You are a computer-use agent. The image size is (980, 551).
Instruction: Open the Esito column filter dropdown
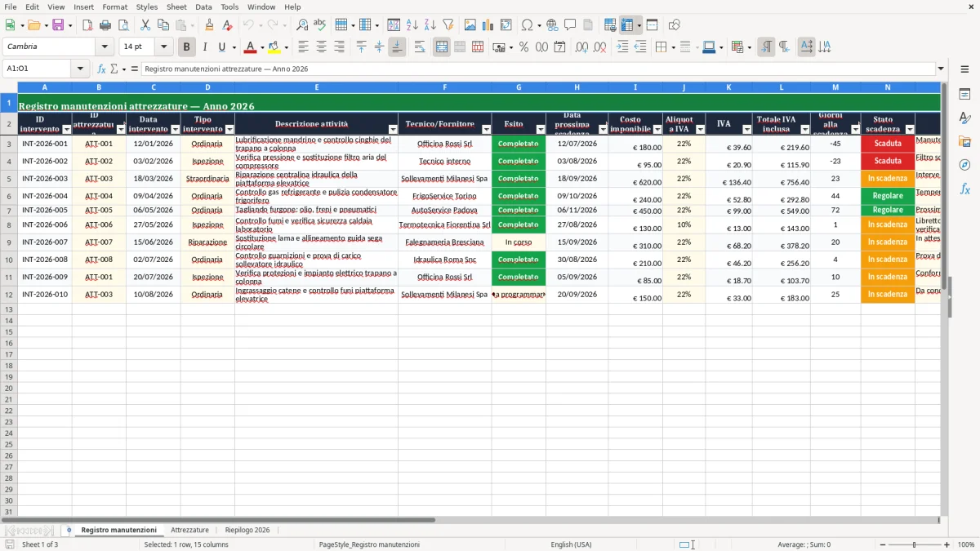tap(540, 129)
